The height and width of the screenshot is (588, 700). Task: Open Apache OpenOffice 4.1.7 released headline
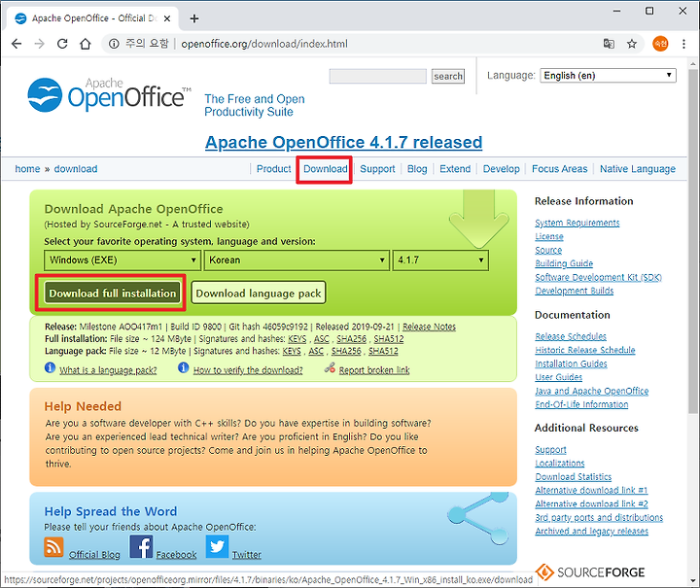tap(344, 142)
